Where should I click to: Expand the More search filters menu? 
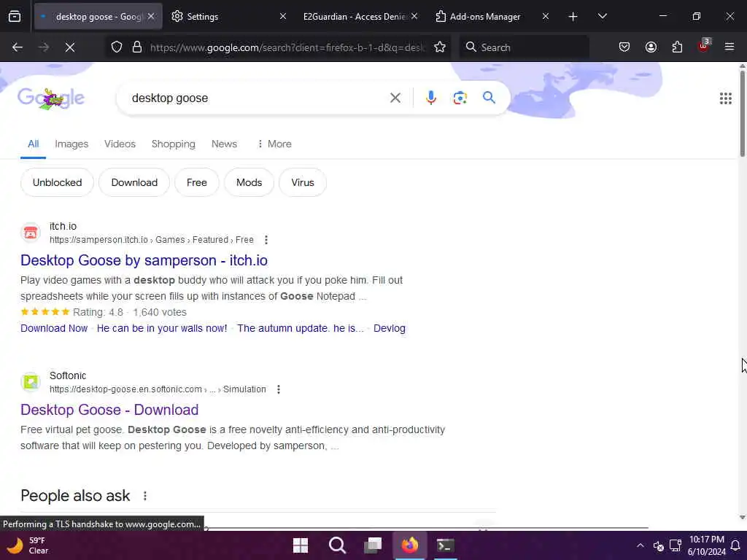(x=274, y=144)
